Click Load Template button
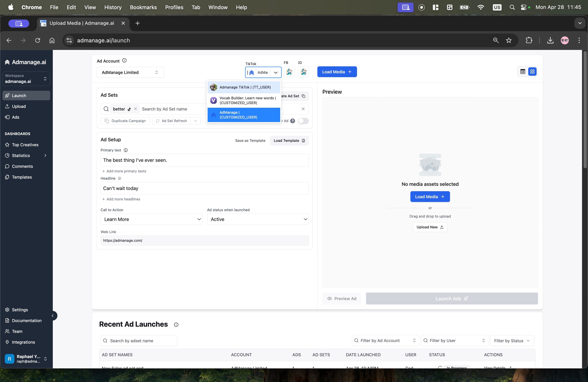The image size is (588, 382). [x=289, y=141]
